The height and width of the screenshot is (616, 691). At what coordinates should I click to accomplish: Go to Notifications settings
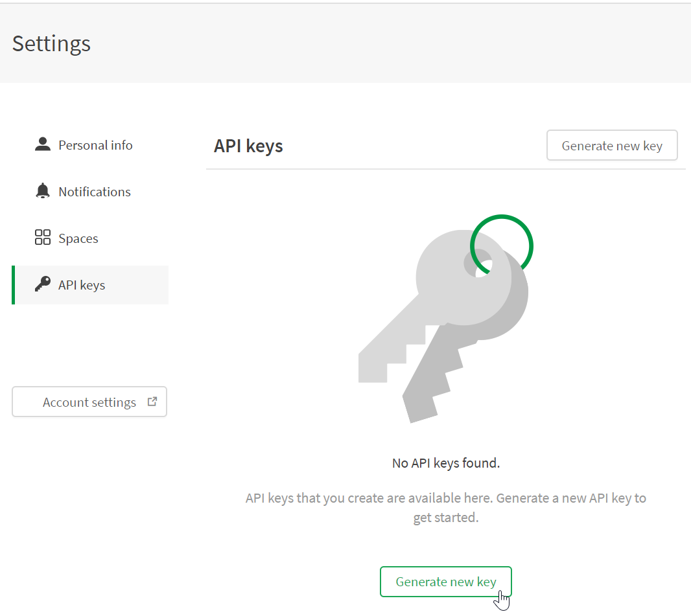point(90,192)
